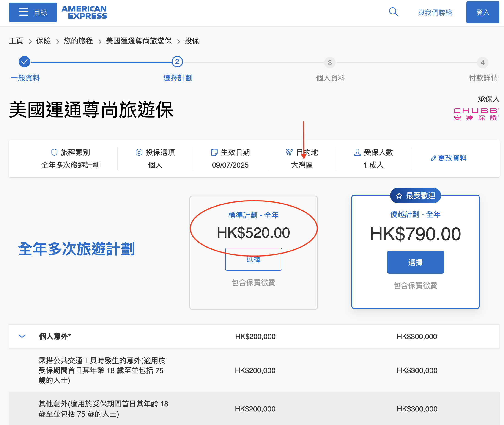This screenshot has height=425, width=504.
Task: Click destination value 大灣區
Action: 302,165
